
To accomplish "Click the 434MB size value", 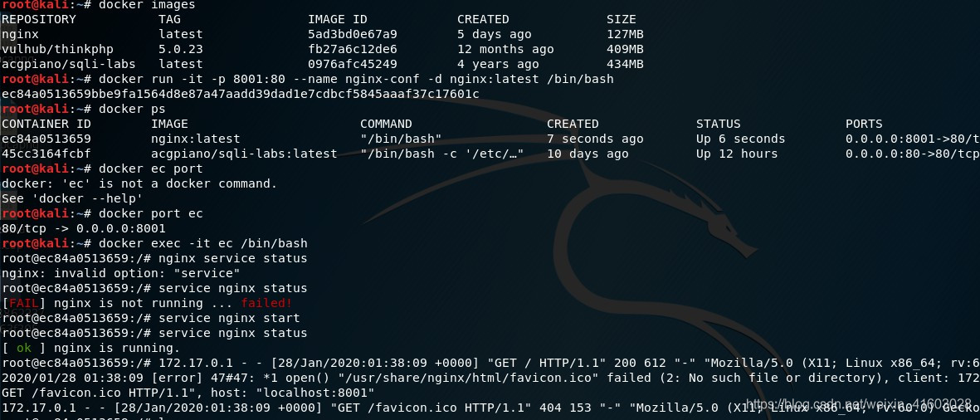I will coord(625,65).
